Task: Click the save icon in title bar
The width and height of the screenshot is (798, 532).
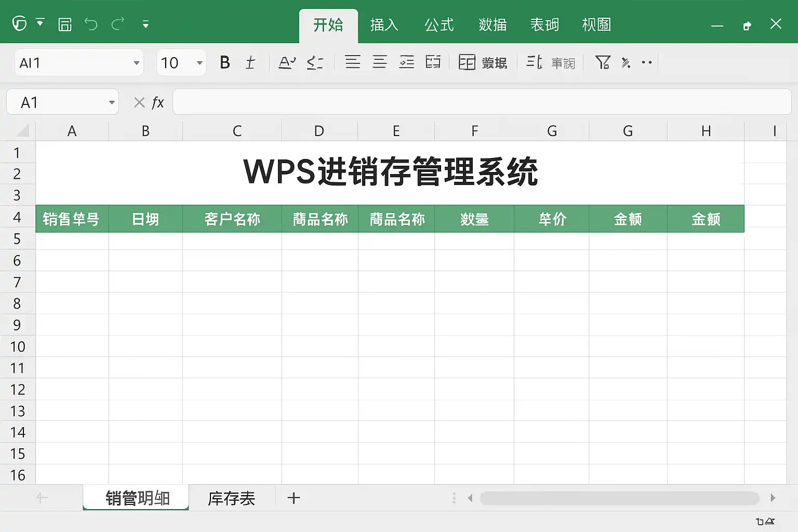Action: [65, 24]
